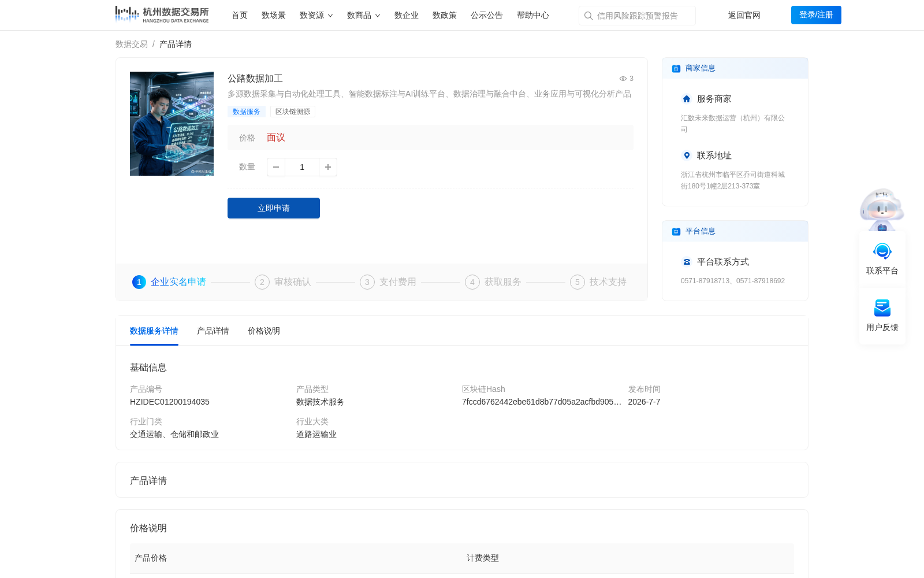Screen dimensions: 924x578
Task: Click the 基础信息 section heading
Action: coord(148,368)
